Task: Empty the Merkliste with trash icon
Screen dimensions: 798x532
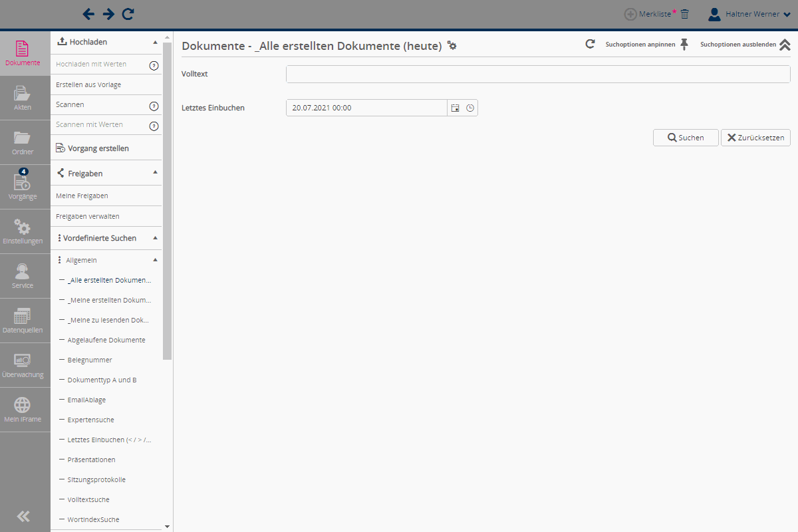Action: pyautogui.click(x=685, y=14)
